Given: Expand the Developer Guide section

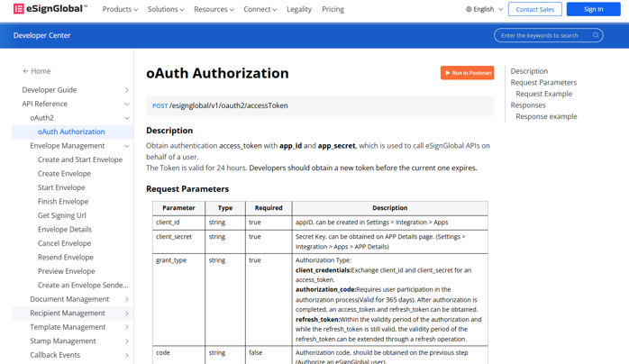Looking at the screenshot, I should 127,90.
